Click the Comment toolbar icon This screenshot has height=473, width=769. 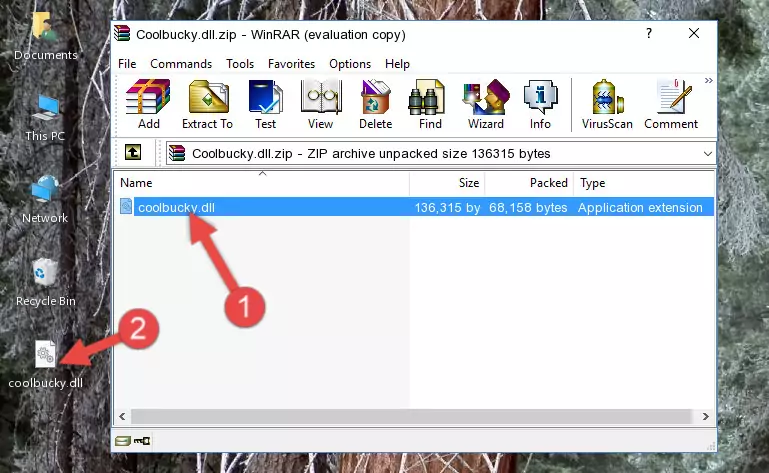tap(671, 104)
